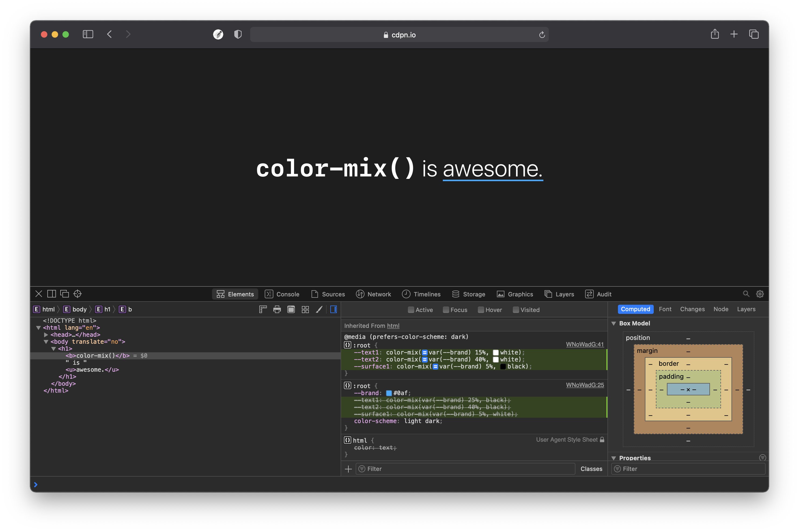Click the lock icon in the address bar

pyautogui.click(x=386, y=35)
